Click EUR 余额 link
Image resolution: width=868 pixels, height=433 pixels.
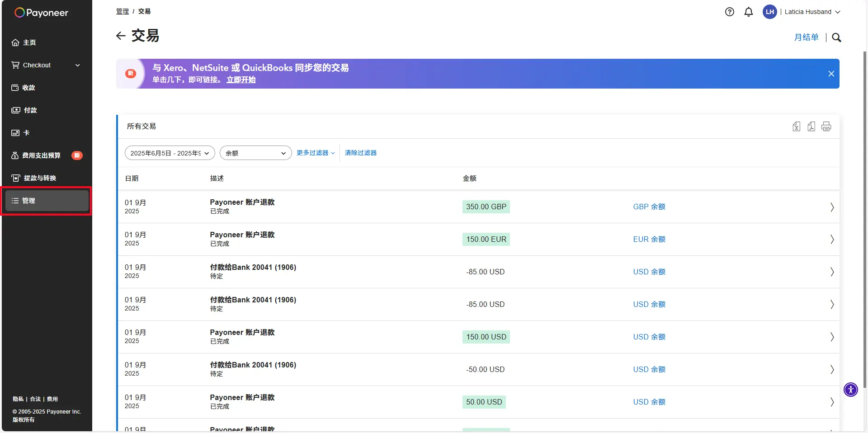tap(649, 239)
